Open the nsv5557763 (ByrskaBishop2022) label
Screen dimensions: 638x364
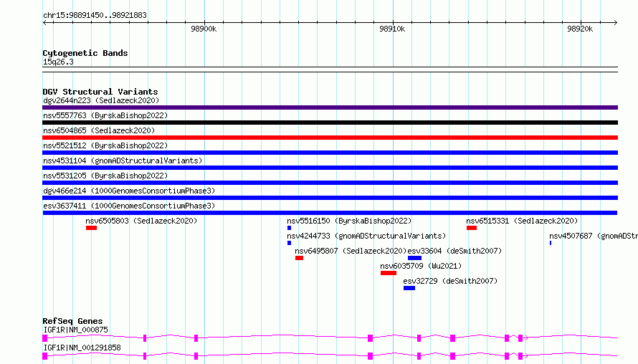[105, 115]
